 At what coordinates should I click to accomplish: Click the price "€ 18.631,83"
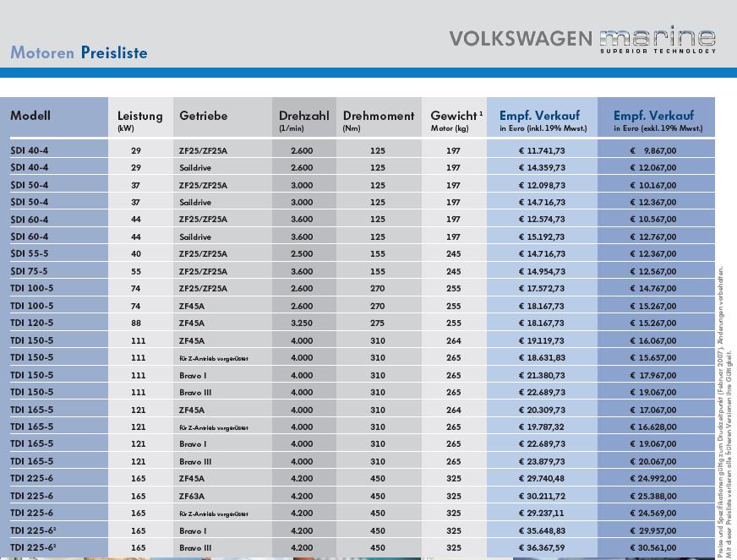click(542, 357)
